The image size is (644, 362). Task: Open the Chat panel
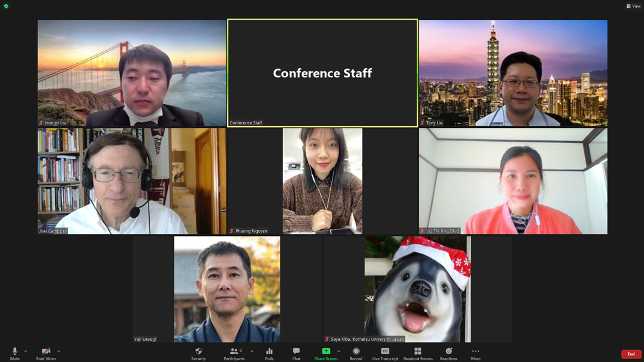click(x=296, y=354)
